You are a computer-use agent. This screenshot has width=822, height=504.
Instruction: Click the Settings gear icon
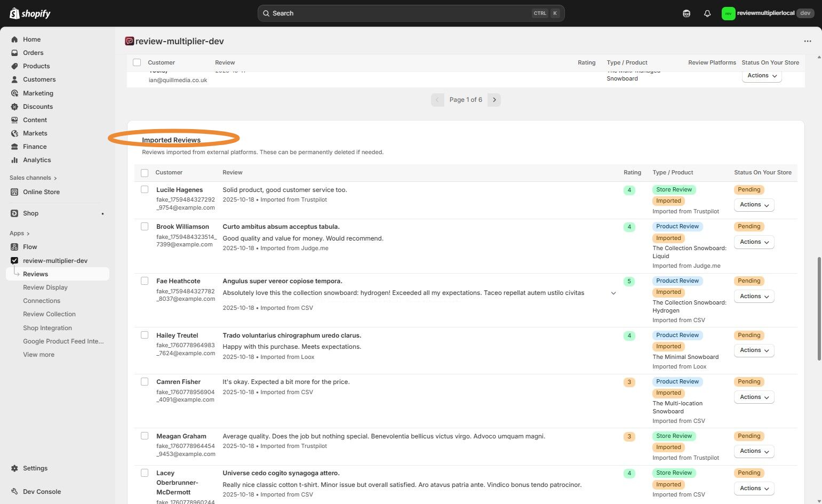(x=14, y=468)
